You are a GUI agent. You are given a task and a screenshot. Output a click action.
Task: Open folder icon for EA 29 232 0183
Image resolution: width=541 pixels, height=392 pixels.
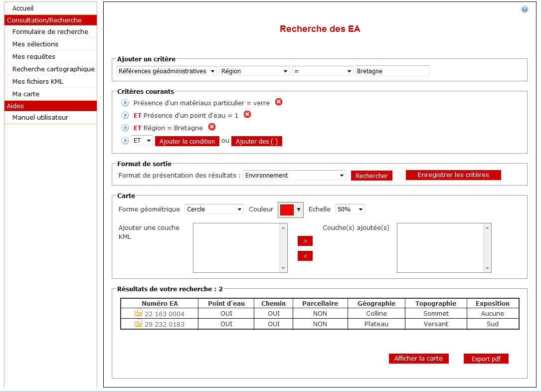(x=138, y=324)
